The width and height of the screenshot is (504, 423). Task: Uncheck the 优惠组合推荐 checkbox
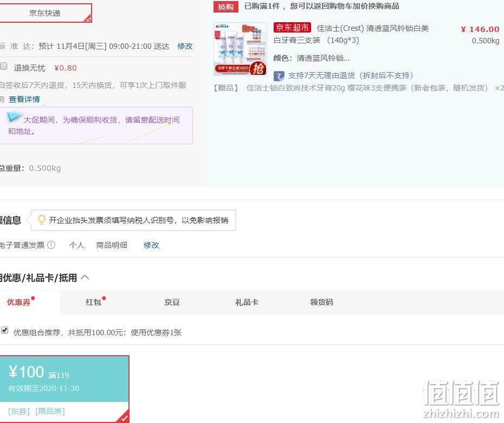4,330
